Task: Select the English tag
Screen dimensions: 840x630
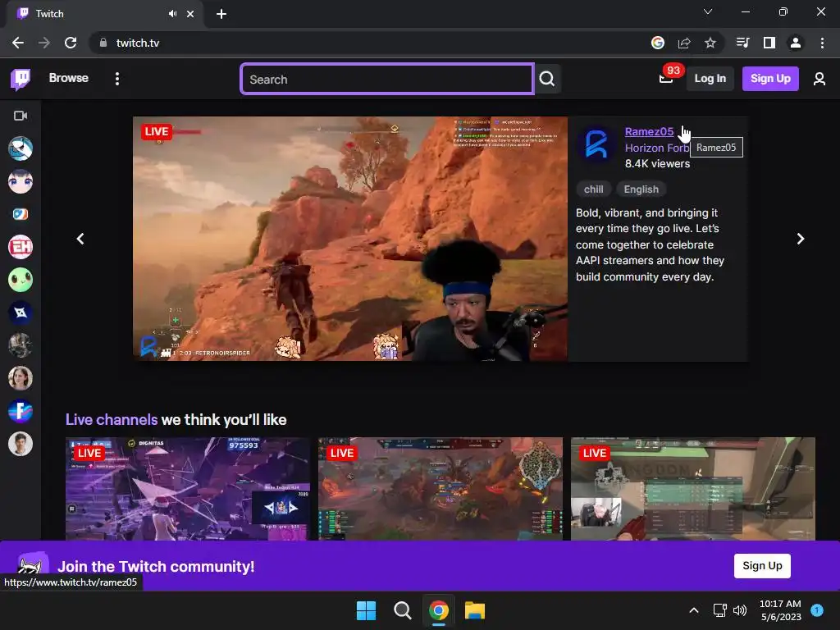Action: (x=641, y=189)
